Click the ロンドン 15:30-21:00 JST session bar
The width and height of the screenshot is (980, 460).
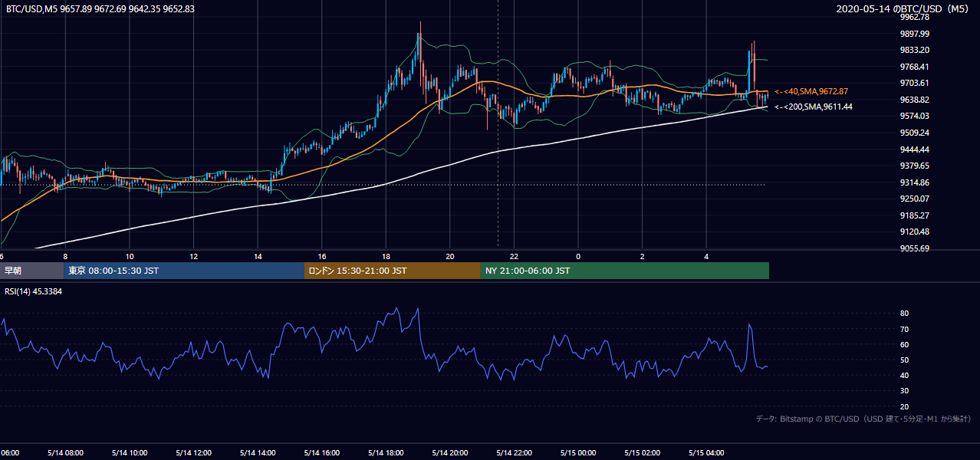[x=393, y=271]
